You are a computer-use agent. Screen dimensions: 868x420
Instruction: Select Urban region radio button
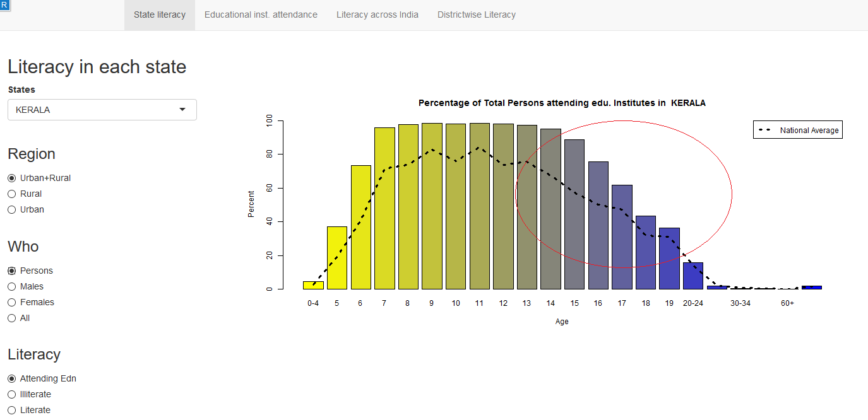12,210
